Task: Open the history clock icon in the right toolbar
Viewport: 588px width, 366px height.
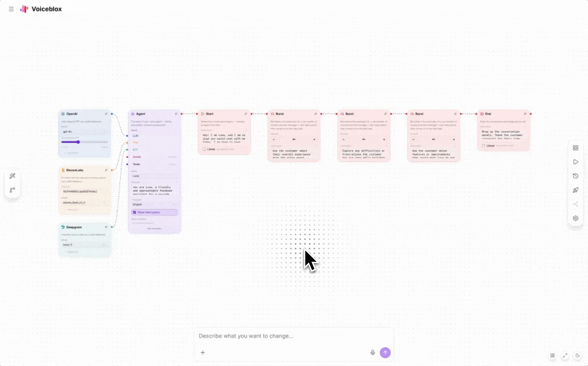Action: (x=575, y=176)
